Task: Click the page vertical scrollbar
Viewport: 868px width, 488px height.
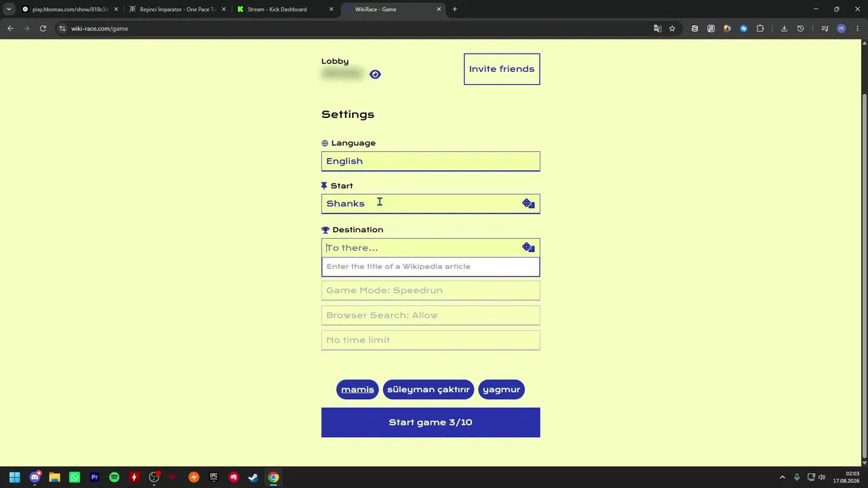Action: point(864,274)
